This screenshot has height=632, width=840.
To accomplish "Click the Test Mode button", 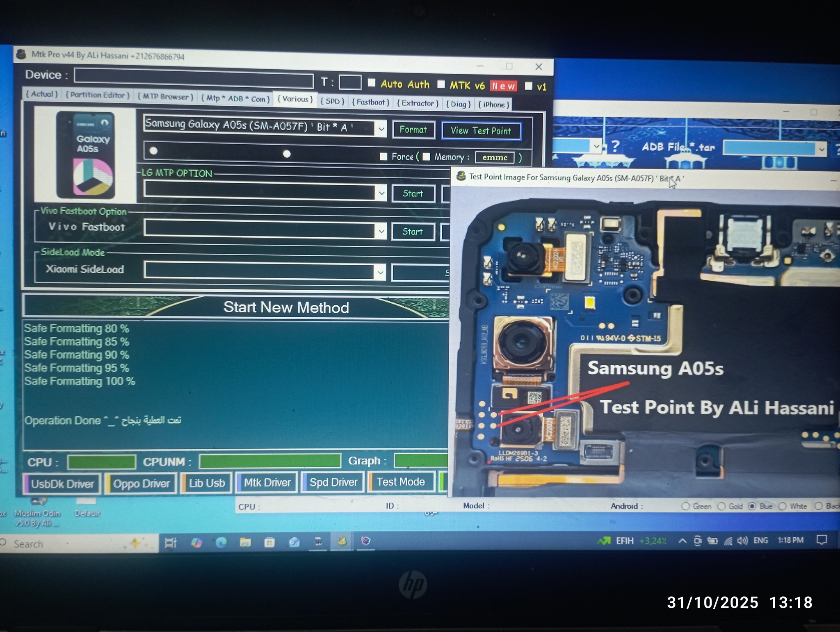I will pos(401,482).
